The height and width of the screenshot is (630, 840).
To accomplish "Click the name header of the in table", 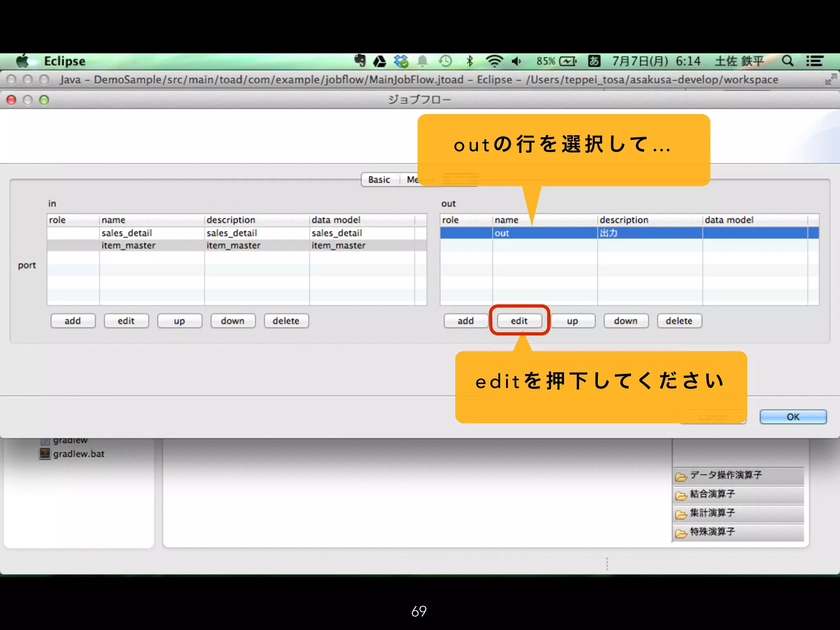I will 152,220.
